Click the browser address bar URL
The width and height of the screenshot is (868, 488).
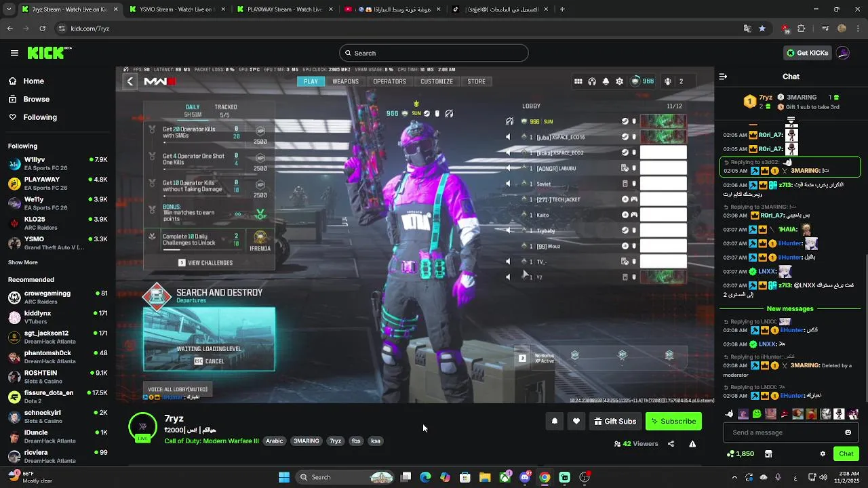90,28
